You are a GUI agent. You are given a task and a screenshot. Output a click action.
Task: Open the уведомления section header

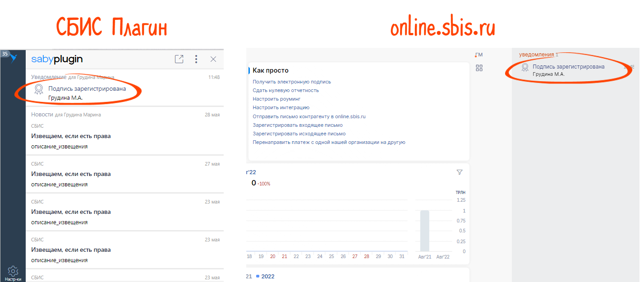536,55
